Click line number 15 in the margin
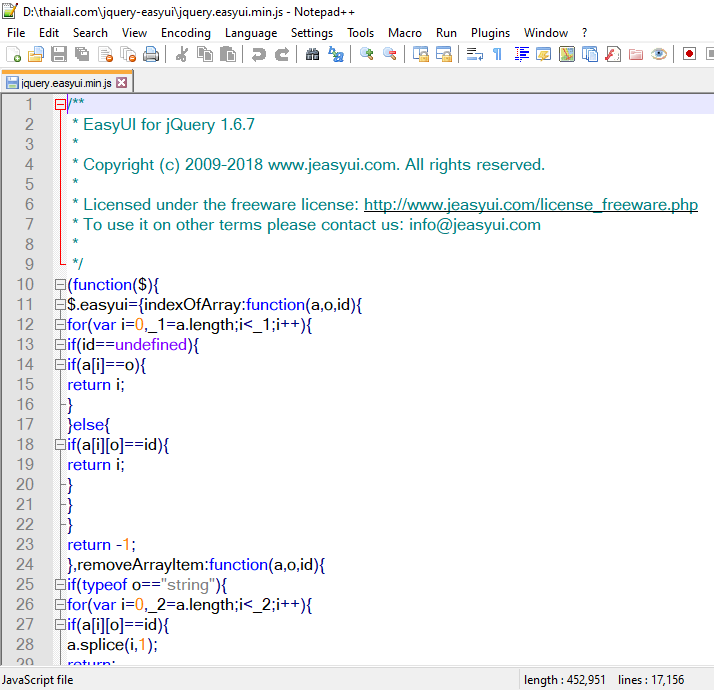Screen dimensions: 714x690 [24, 384]
